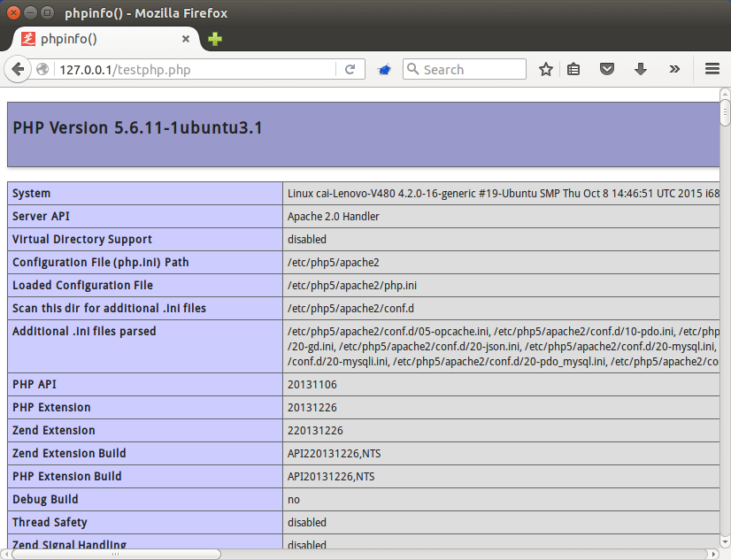Click the API220131226,NTS value
Screen dimensions: 731x560
(334, 453)
